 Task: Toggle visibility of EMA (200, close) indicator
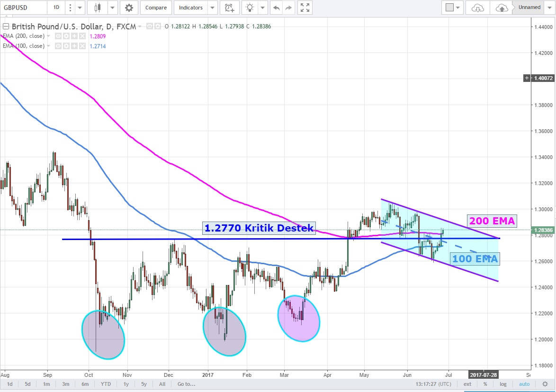[58, 36]
